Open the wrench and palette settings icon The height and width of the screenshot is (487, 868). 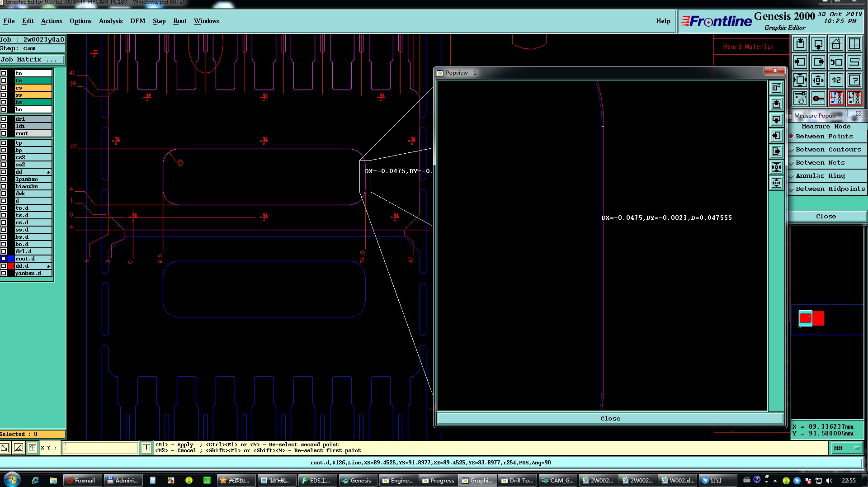(800, 99)
